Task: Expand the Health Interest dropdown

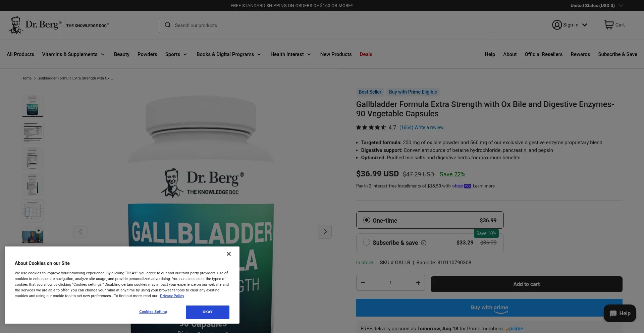Action: pyautogui.click(x=290, y=54)
